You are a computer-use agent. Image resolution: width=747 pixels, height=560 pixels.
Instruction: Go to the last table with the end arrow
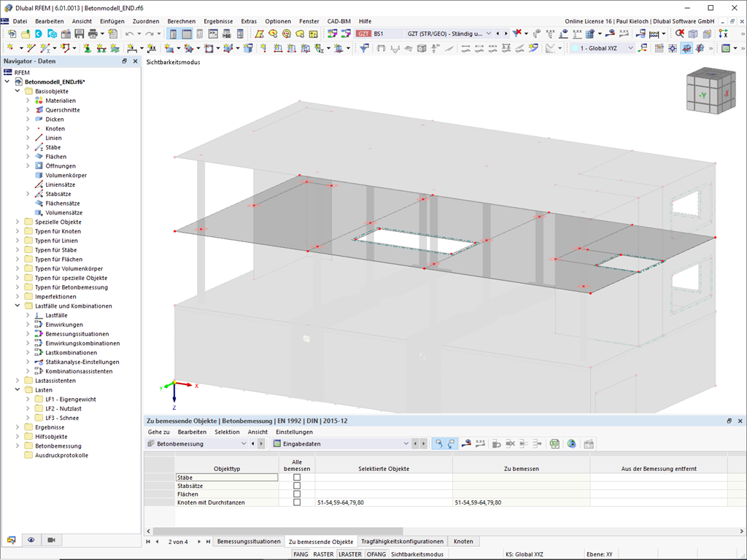coord(208,542)
